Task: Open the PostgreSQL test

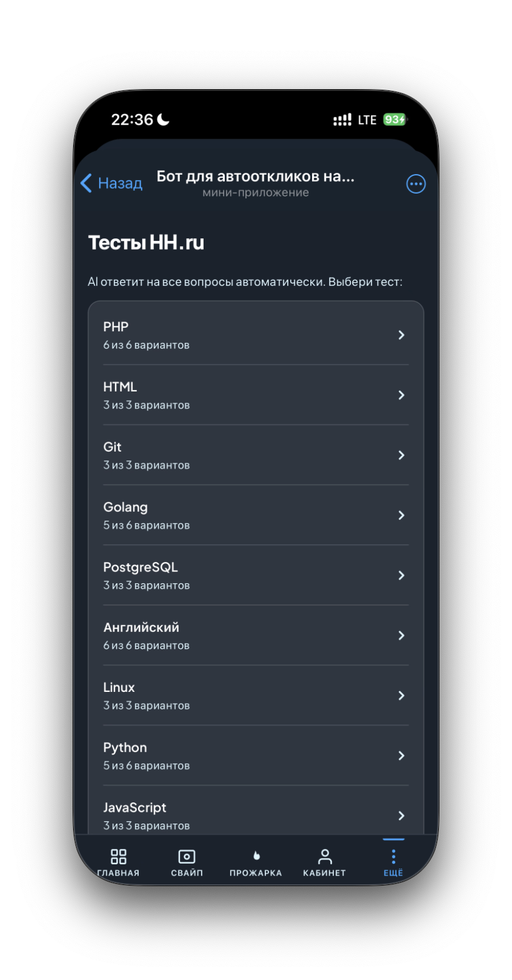Action: click(x=255, y=575)
